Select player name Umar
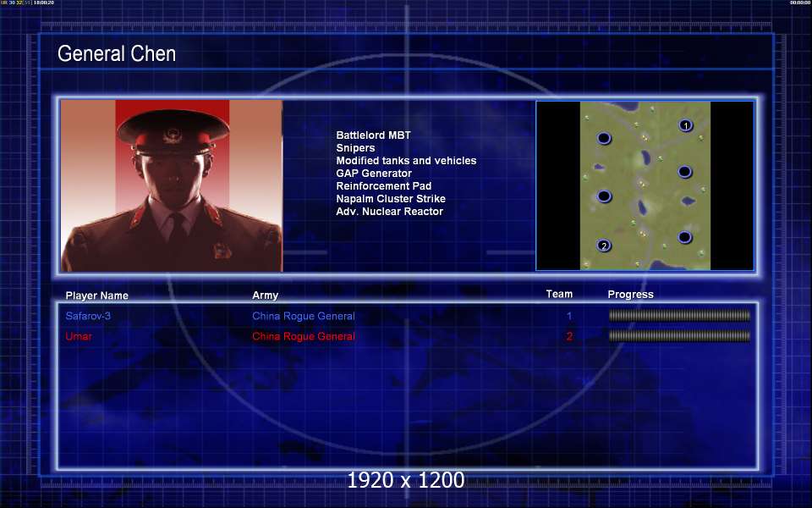 point(79,337)
